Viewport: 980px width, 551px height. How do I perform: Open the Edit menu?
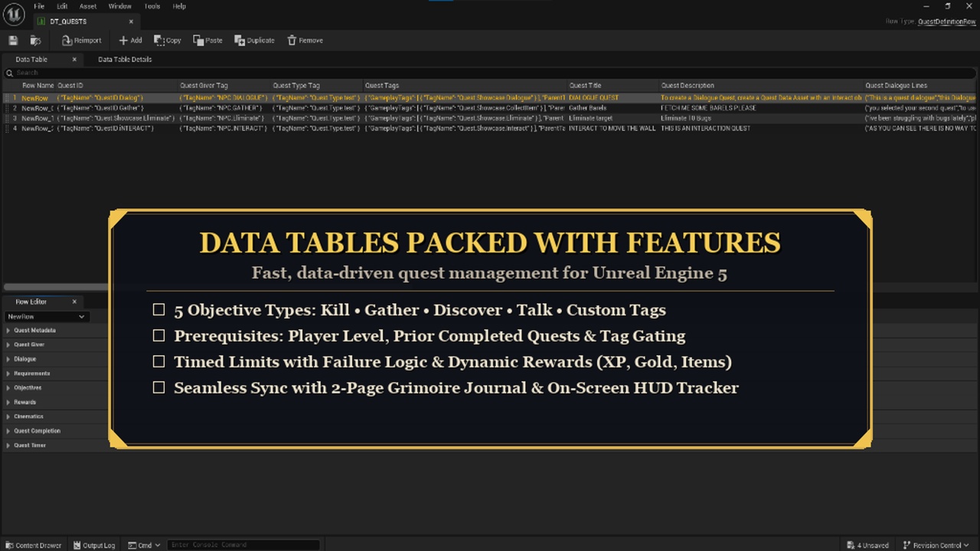(62, 6)
